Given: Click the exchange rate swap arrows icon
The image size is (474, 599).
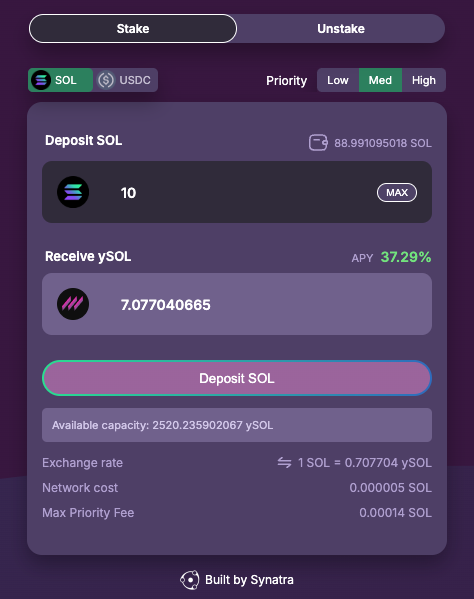Looking at the screenshot, I should (284, 463).
